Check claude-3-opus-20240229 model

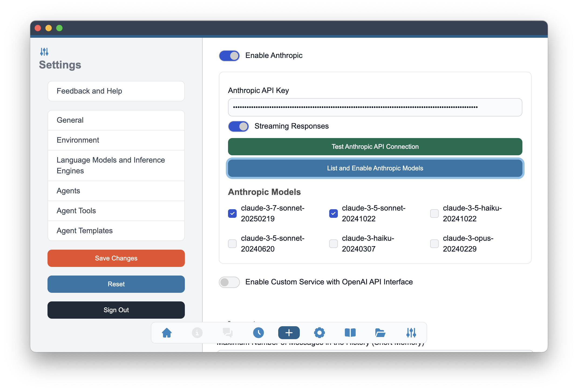(x=434, y=244)
